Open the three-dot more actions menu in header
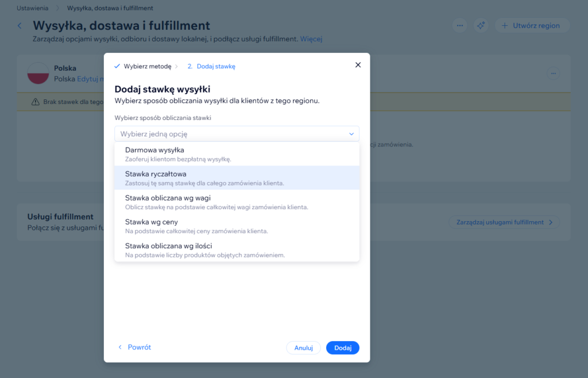Image resolution: width=588 pixels, height=378 pixels. (459, 25)
